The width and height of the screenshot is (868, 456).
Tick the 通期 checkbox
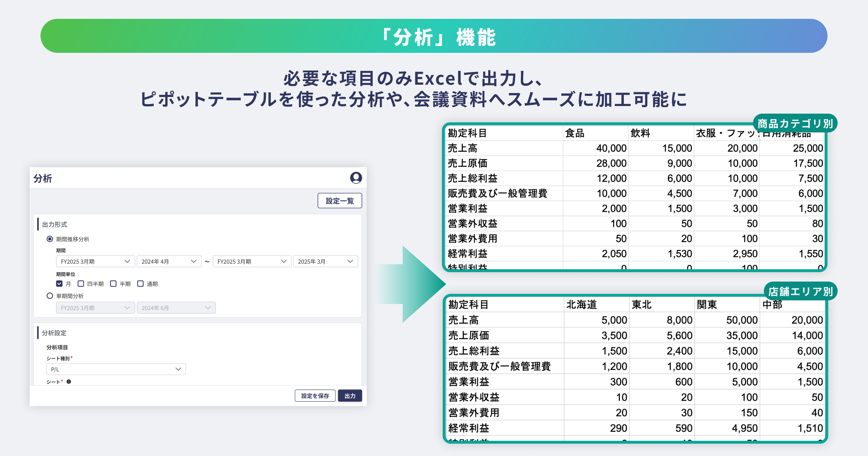click(x=140, y=283)
